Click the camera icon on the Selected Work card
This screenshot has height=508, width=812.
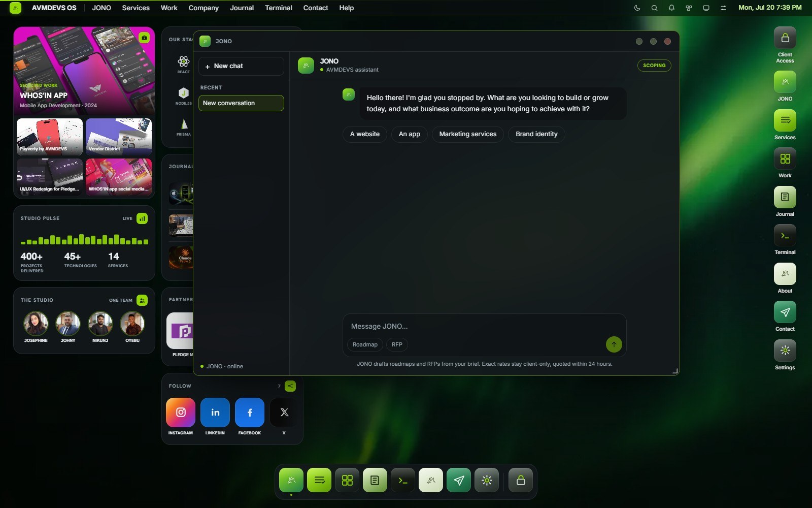click(144, 38)
